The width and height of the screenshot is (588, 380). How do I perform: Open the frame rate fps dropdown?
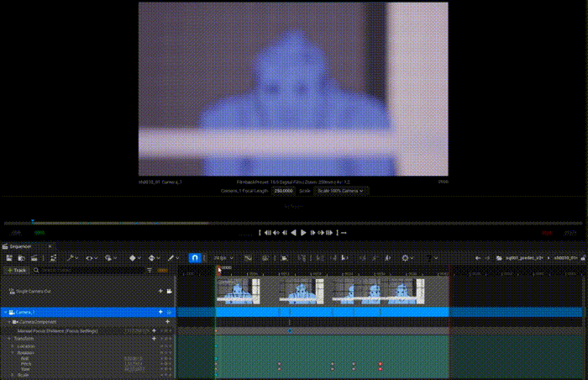pos(223,258)
